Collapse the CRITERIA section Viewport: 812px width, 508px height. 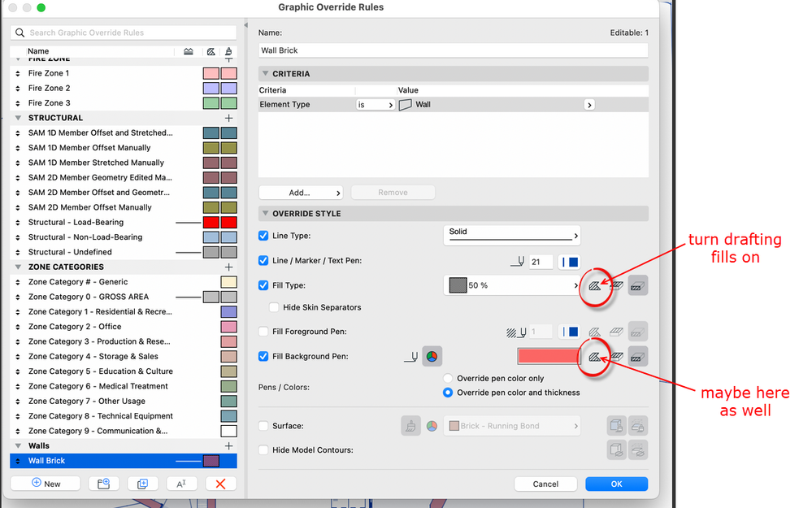[266, 73]
